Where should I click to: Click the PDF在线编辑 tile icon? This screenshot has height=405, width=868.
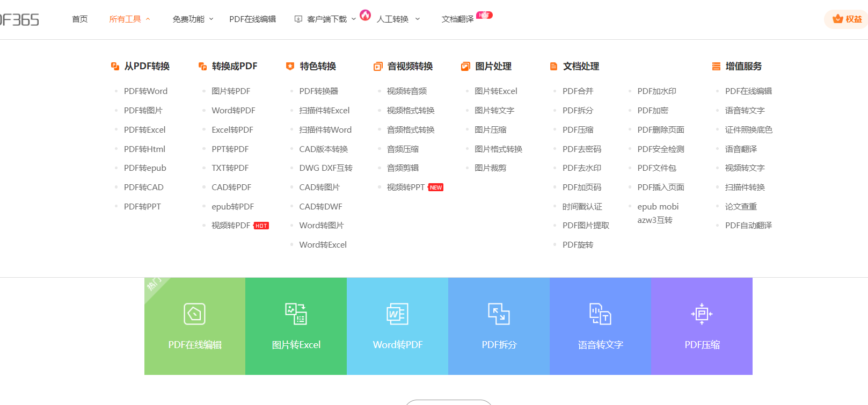tap(194, 314)
